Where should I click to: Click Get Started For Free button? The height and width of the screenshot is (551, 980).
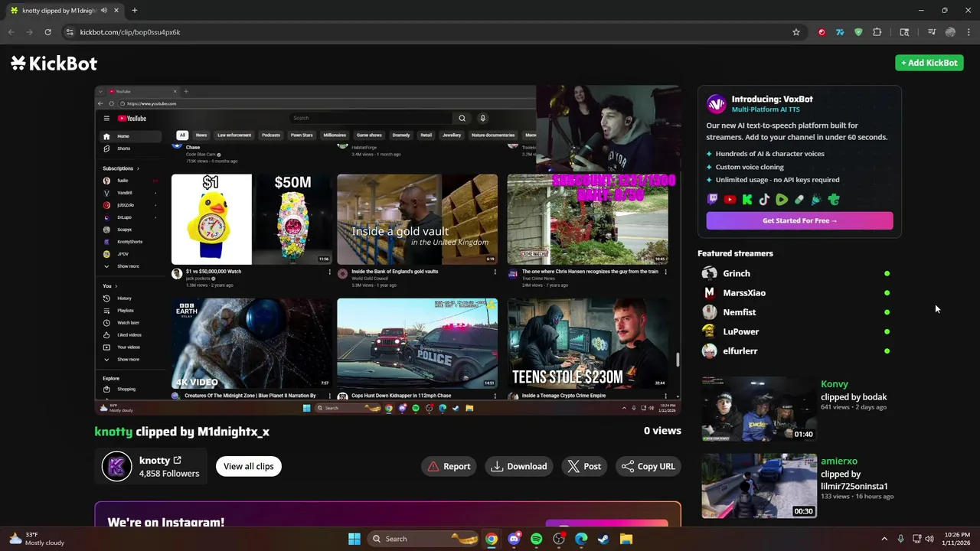point(799,220)
